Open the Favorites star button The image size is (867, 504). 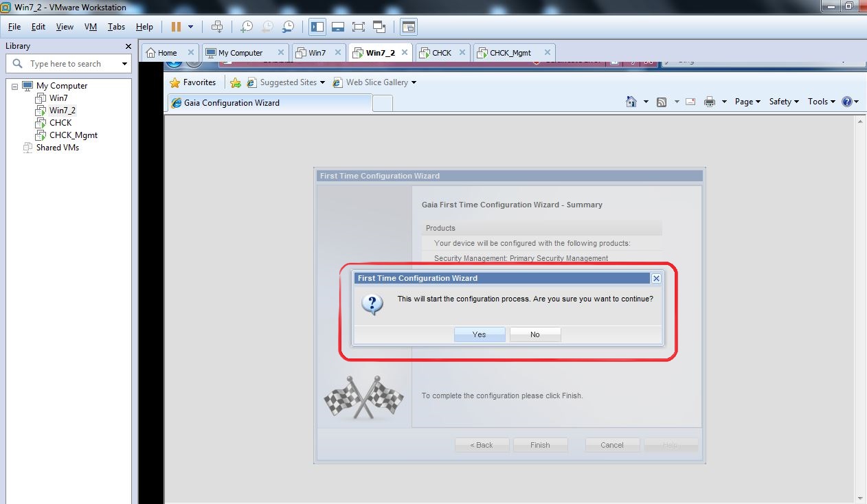coord(193,82)
